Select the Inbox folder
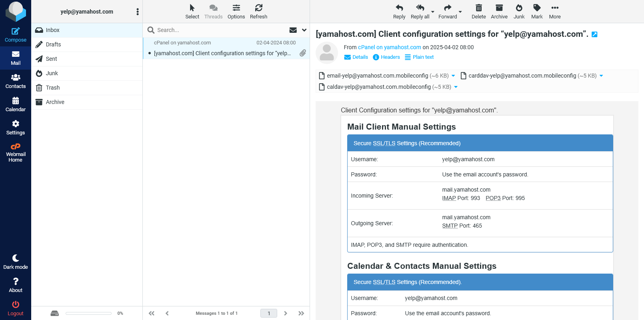The height and width of the screenshot is (320, 644). (87, 30)
